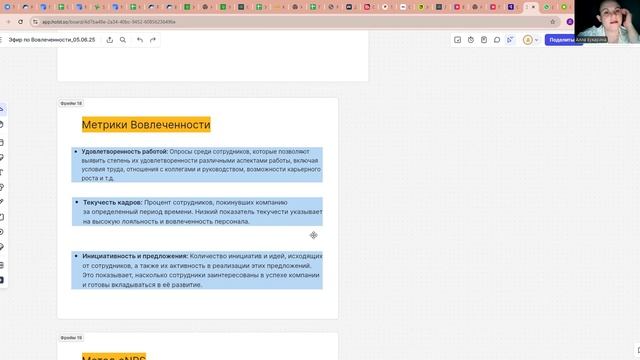
Task: Open the notes clipboard icon
Action: click(x=484, y=40)
